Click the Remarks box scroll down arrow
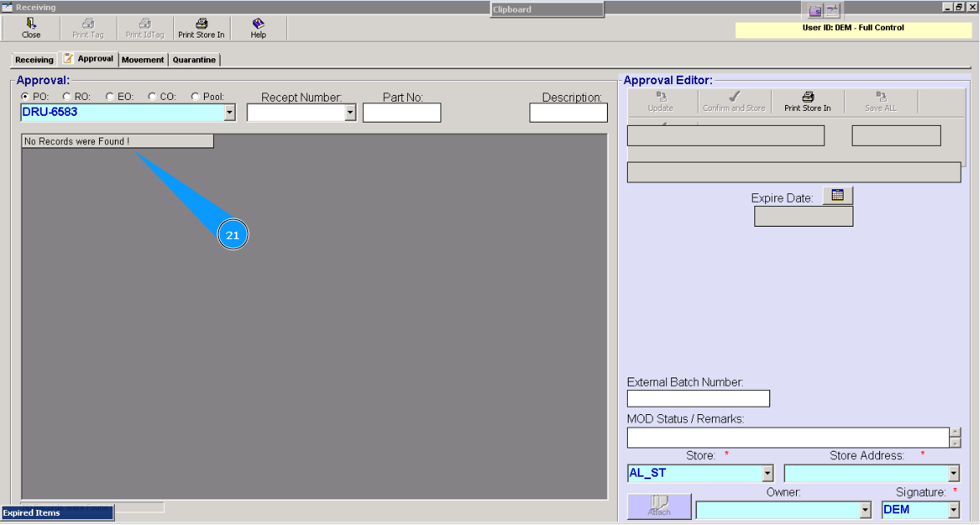Screen dimensions: 980x525 955,443
